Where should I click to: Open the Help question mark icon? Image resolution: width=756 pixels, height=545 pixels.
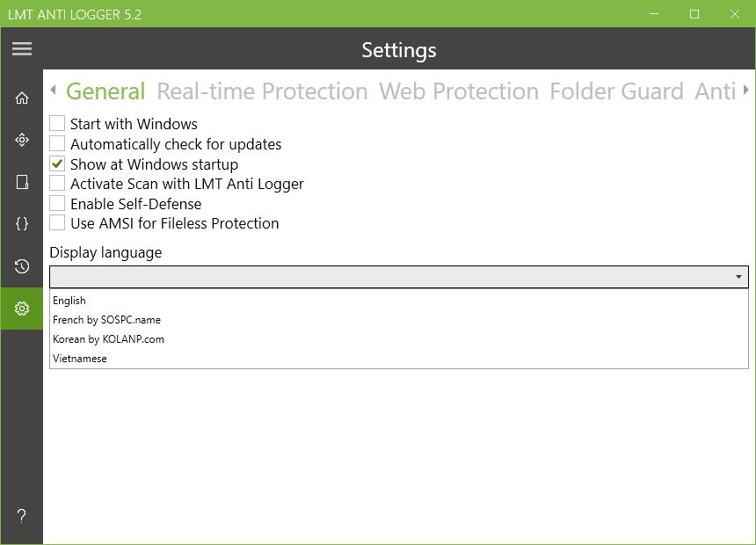coord(22,516)
